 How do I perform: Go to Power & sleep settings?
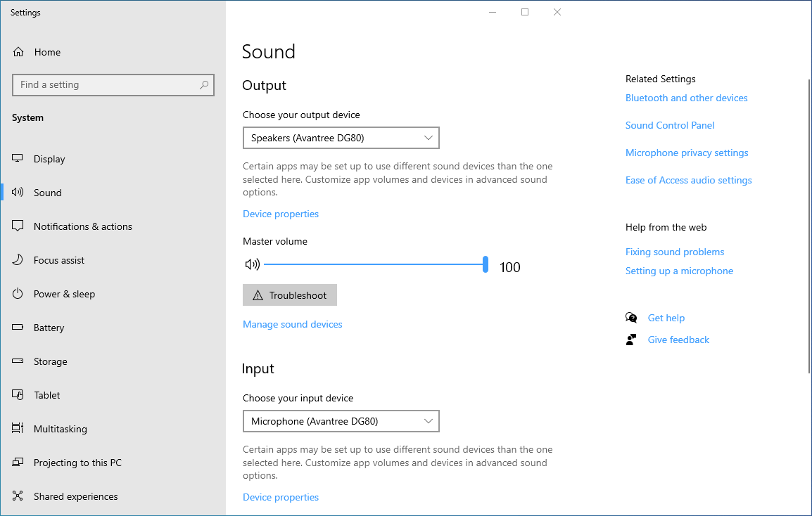tap(64, 294)
